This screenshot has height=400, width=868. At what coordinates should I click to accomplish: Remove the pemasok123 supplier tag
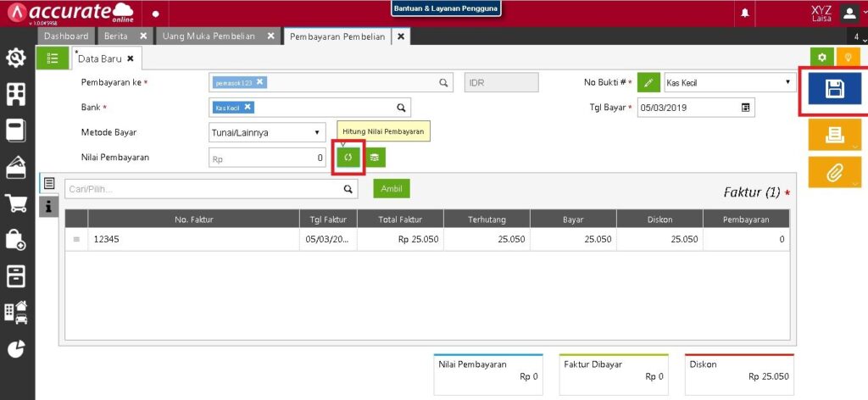[260, 82]
